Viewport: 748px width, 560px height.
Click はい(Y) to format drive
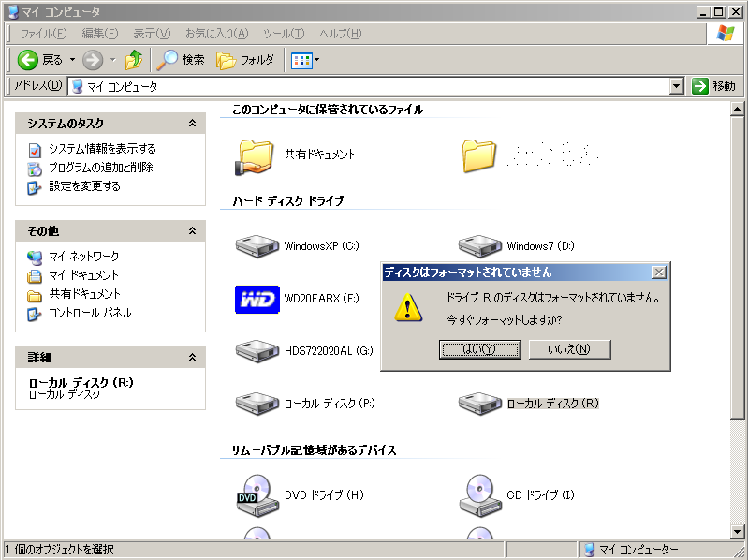[479, 349]
